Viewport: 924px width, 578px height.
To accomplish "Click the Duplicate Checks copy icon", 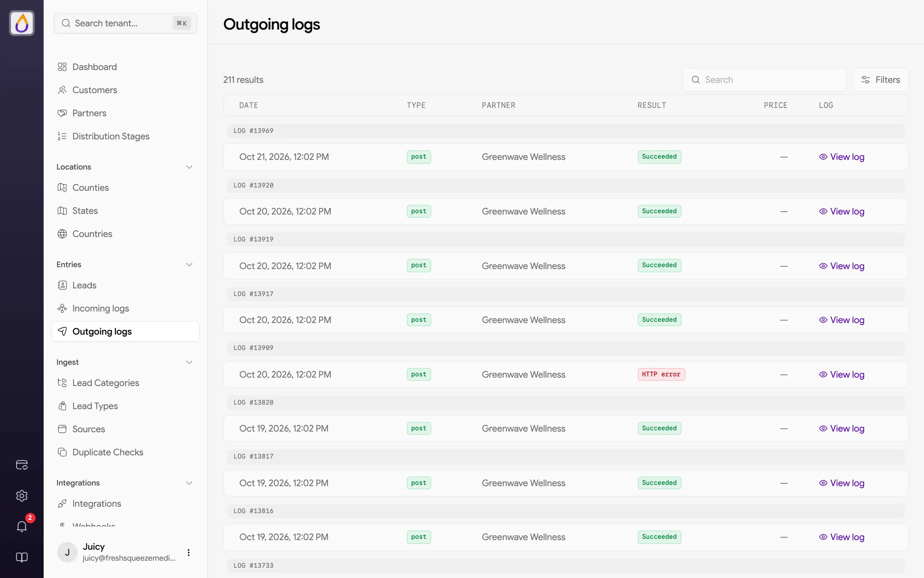I will click(62, 452).
